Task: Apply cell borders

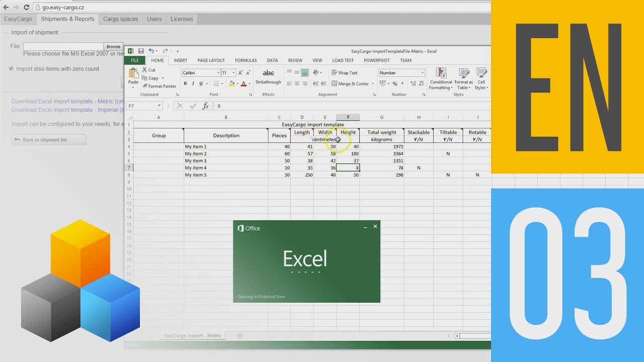Action: (216, 83)
